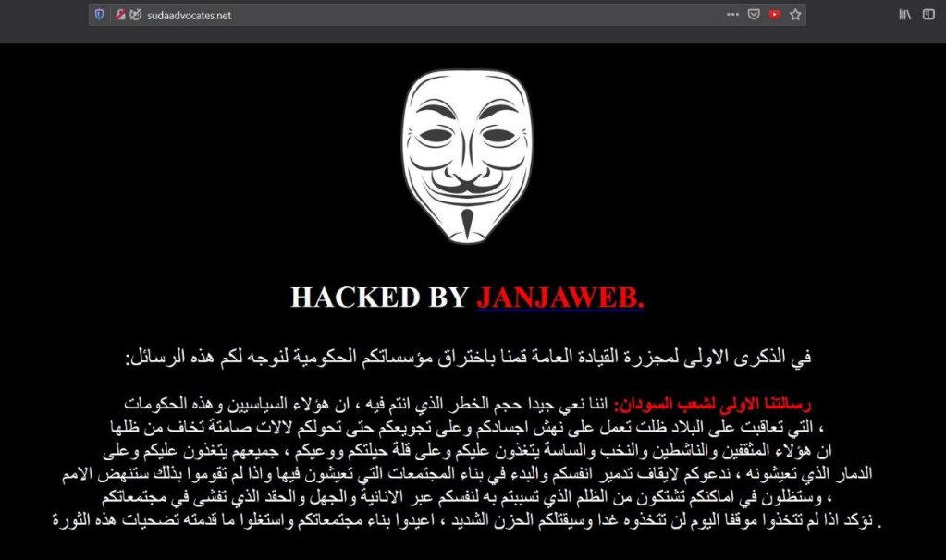This screenshot has height=560, width=946.
Task: Click the line starting الدمار الذي تعيشونه
Action: [467, 473]
